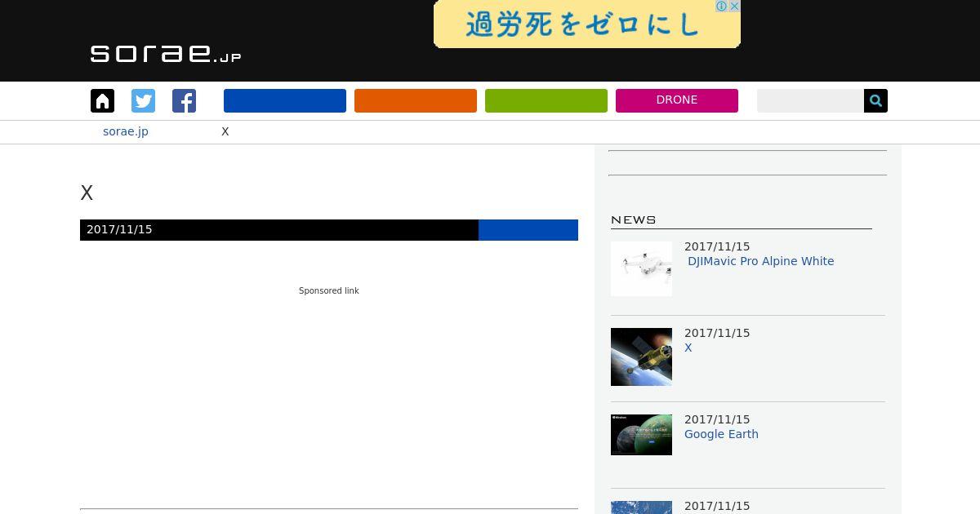Image resolution: width=980 pixels, height=514 pixels.
Task: Focus the search input field
Action: (x=810, y=100)
